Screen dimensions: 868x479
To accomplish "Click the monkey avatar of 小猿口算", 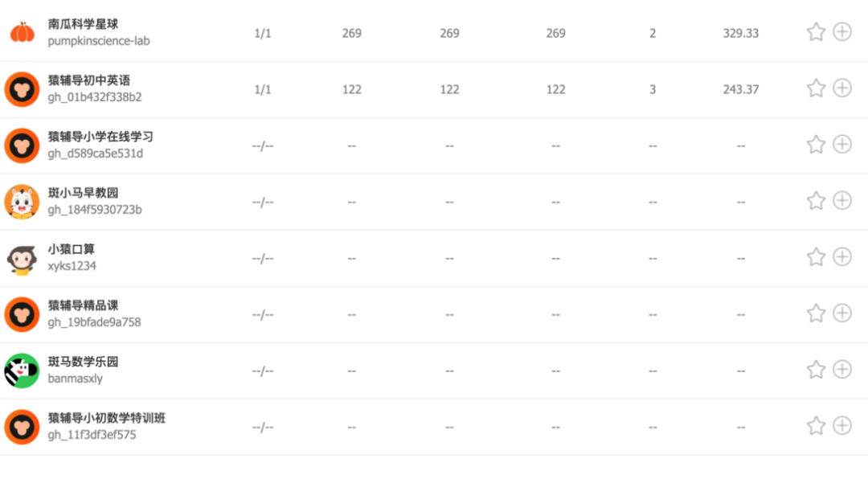I will coord(22,258).
